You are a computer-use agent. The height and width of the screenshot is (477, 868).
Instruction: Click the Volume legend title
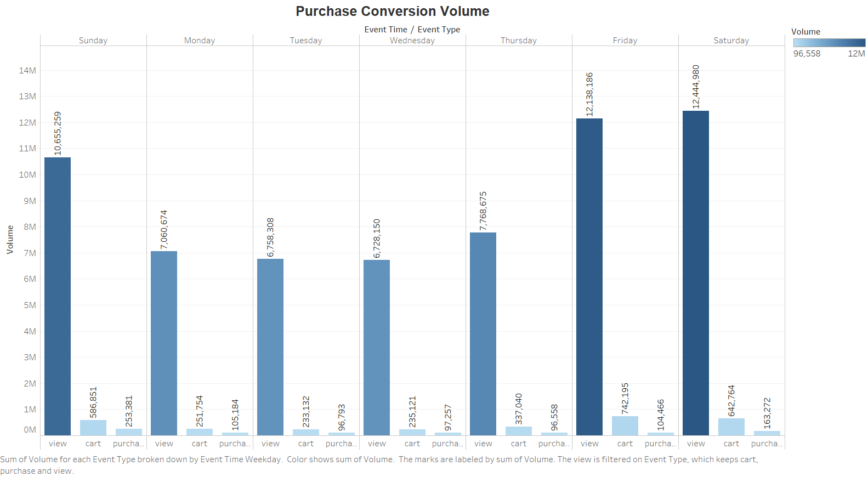click(x=806, y=32)
